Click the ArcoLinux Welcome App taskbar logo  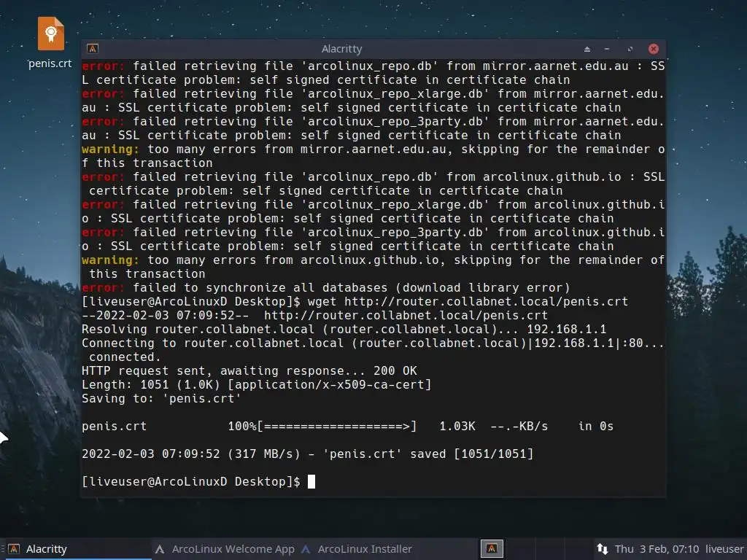[160, 549]
